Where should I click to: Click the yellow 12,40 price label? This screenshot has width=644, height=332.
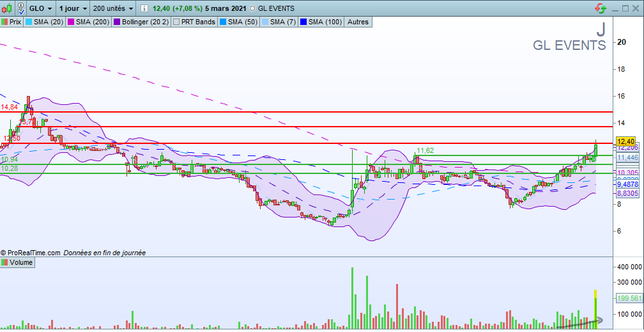click(626, 141)
